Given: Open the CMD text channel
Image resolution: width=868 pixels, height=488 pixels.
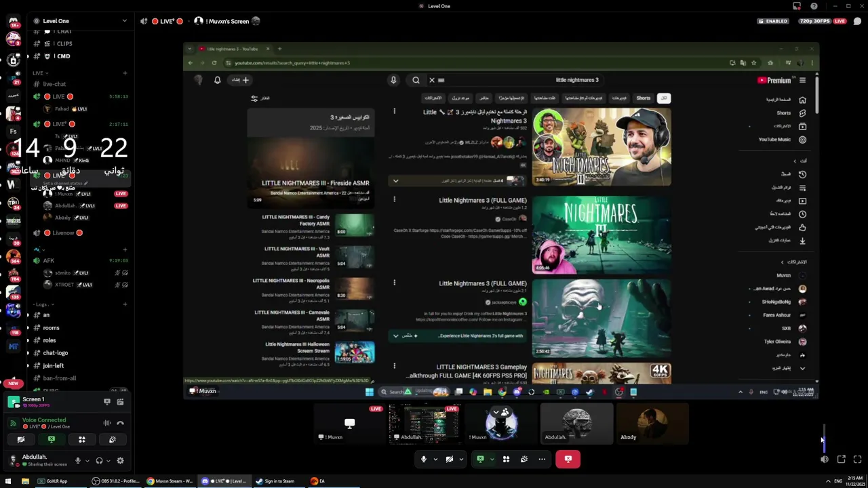Looking at the screenshot, I should [62, 56].
